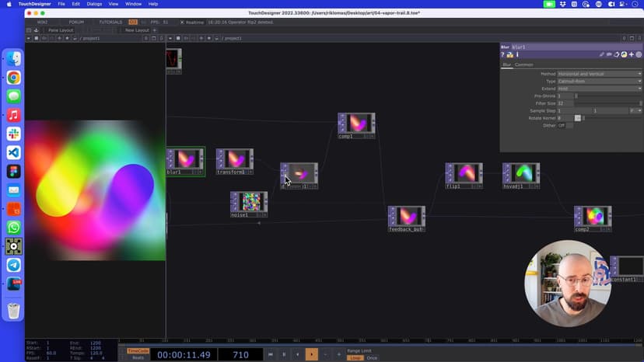Jump to timeline start with reset button

pyautogui.click(x=270, y=354)
